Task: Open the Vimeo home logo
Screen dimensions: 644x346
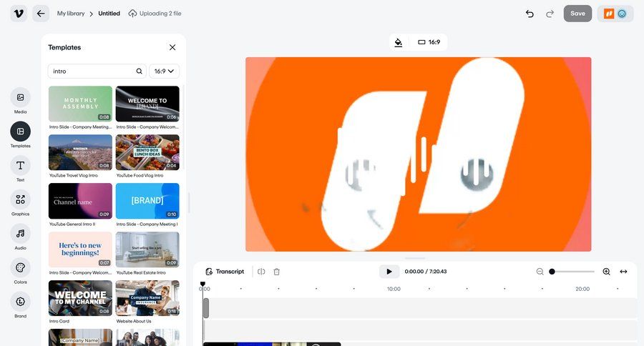Action: coord(19,14)
